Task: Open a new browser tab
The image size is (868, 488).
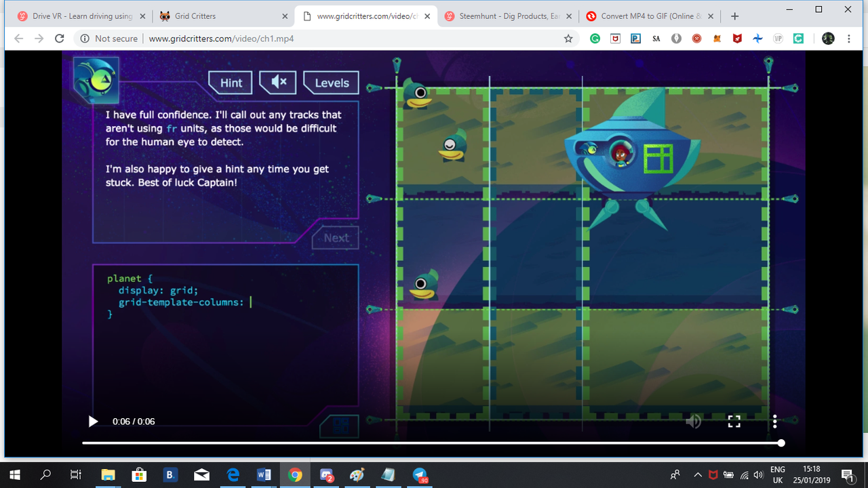Action: click(x=734, y=16)
